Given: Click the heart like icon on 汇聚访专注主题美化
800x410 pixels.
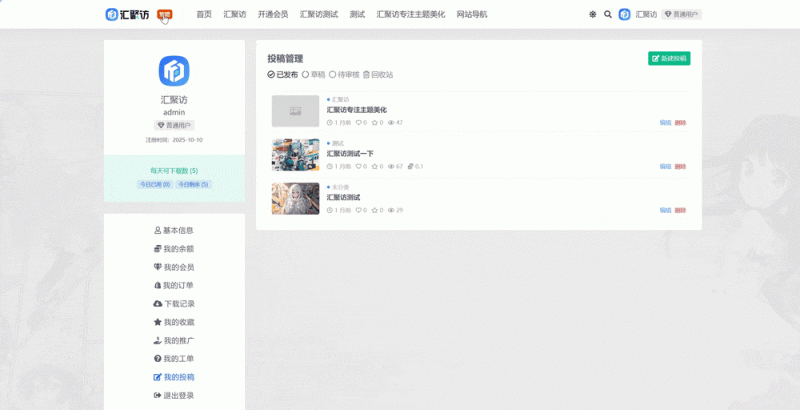Looking at the screenshot, I should click(x=359, y=123).
